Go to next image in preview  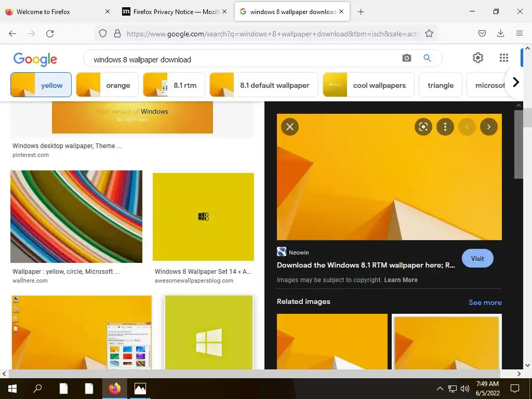point(488,127)
